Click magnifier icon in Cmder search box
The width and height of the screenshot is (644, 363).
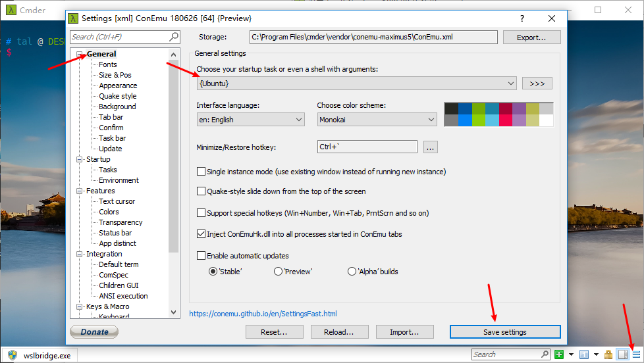click(545, 354)
